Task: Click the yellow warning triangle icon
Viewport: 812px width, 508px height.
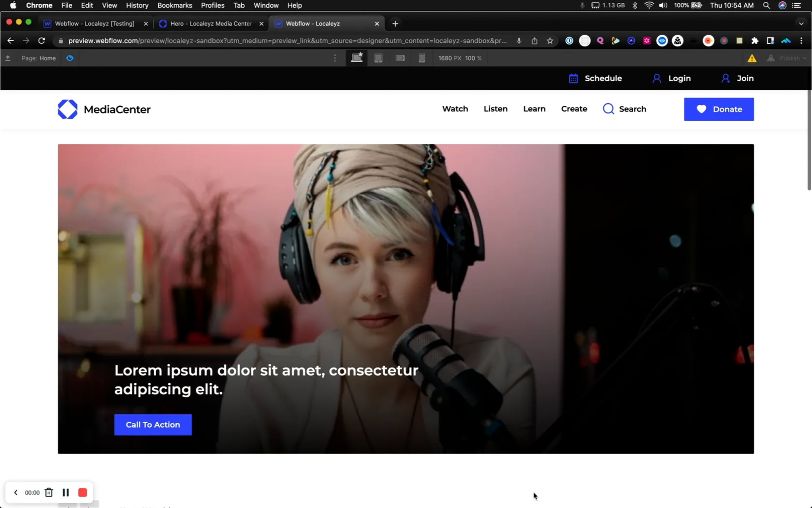Action: pos(752,58)
